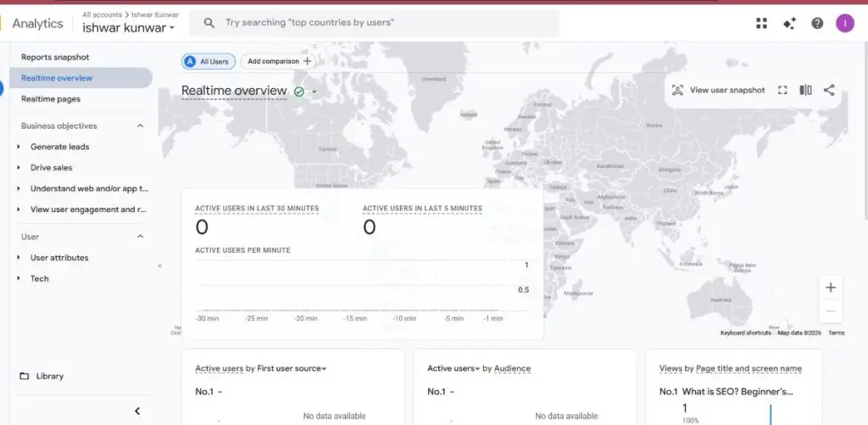Collapse the sidebar with left chevron
The height and width of the screenshot is (425, 868).
[x=137, y=411]
